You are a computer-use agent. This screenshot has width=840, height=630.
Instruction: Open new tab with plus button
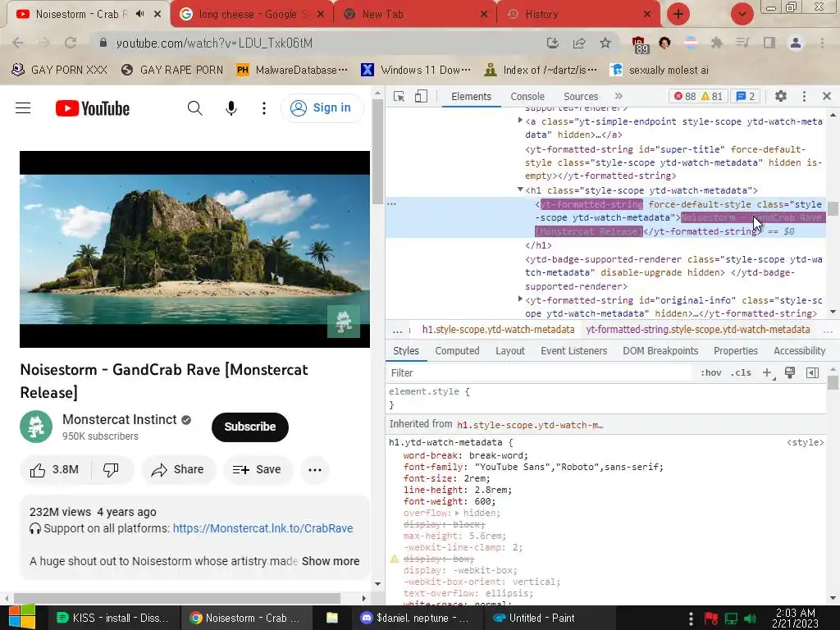[x=678, y=14]
